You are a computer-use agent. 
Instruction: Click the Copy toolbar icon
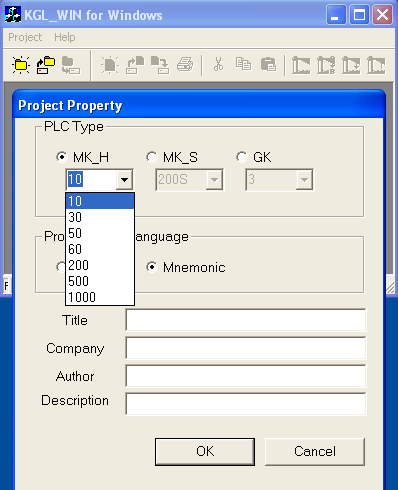pos(243,64)
